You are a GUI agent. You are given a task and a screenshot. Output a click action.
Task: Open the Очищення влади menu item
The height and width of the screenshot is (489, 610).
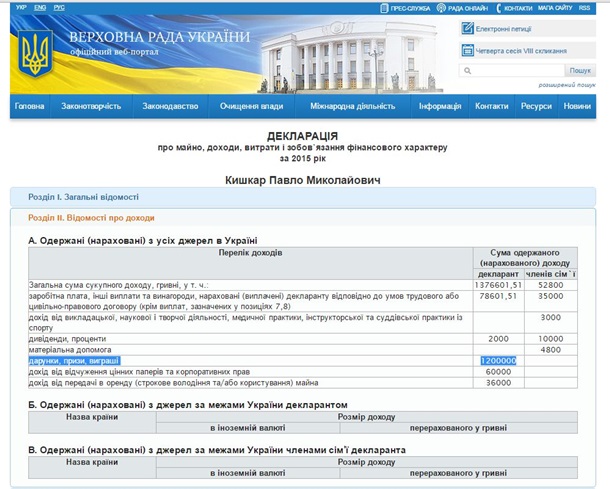click(251, 106)
